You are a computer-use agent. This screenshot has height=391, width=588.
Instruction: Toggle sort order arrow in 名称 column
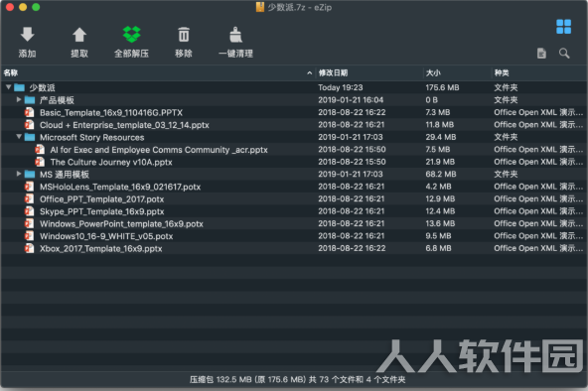click(x=309, y=72)
